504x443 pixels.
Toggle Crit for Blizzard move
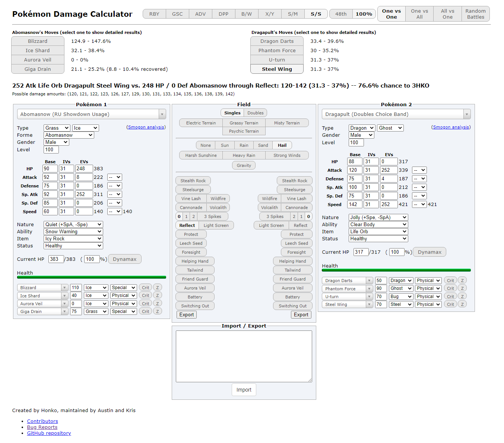click(x=145, y=288)
